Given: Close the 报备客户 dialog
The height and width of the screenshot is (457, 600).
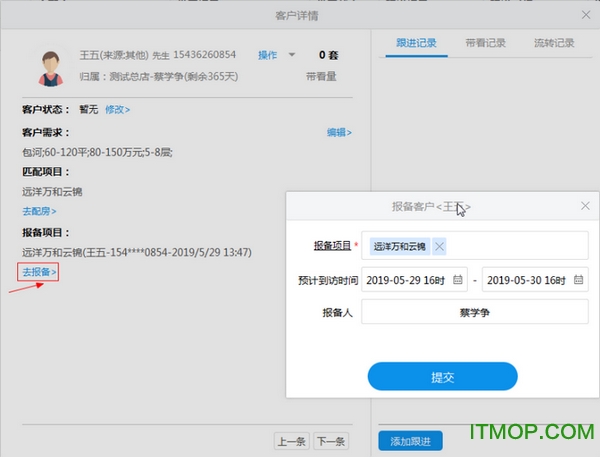Looking at the screenshot, I should pos(585,206).
